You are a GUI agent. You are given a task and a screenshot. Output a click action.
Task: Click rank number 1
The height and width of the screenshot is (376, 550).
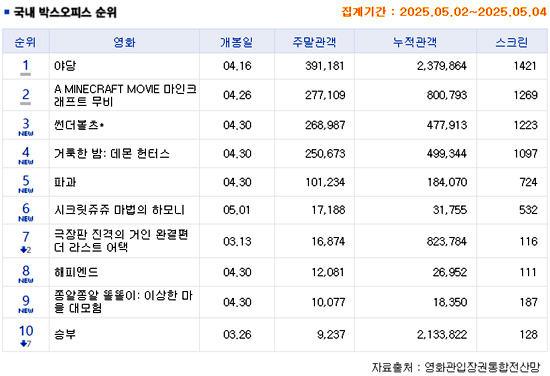(x=26, y=65)
